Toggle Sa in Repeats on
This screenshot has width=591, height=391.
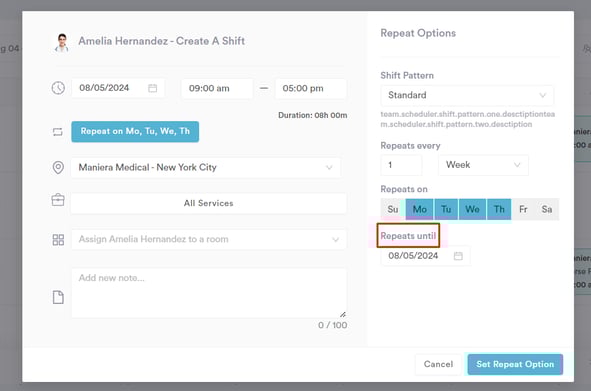pyautogui.click(x=547, y=209)
